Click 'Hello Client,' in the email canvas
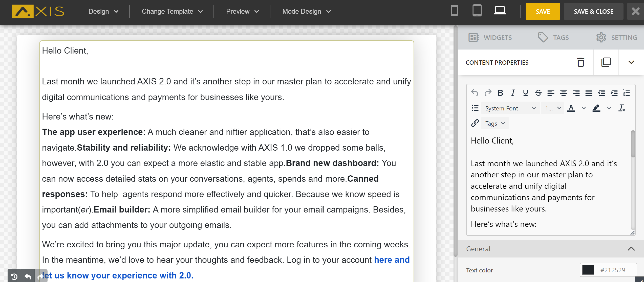This screenshot has height=282, width=644. [x=65, y=51]
